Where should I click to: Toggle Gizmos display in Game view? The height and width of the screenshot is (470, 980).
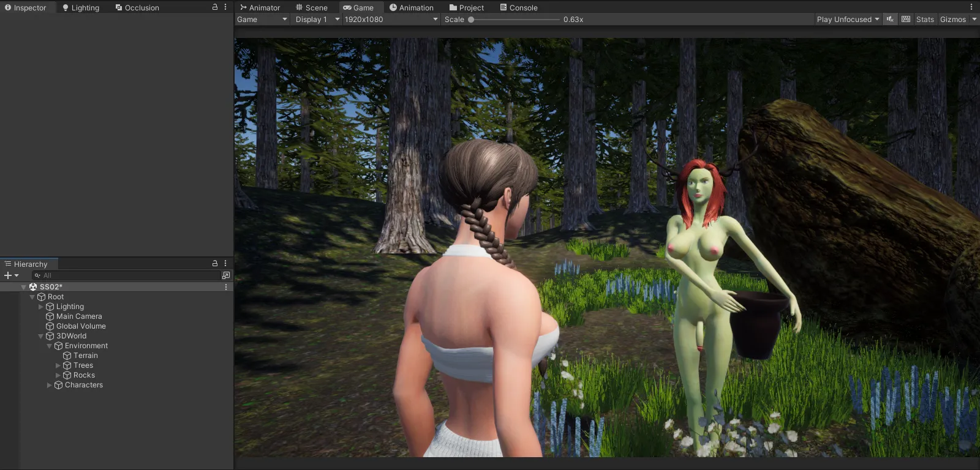click(952, 20)
